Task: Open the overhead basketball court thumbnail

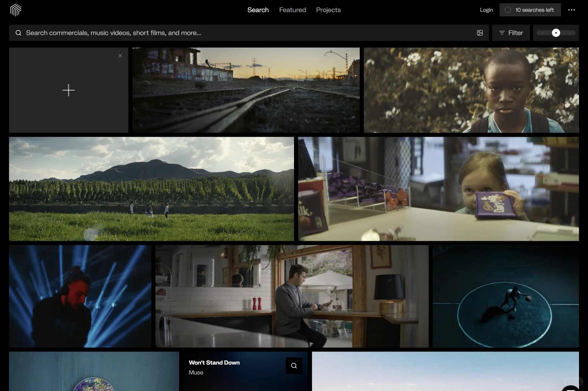Action: (x=506, y=297)
